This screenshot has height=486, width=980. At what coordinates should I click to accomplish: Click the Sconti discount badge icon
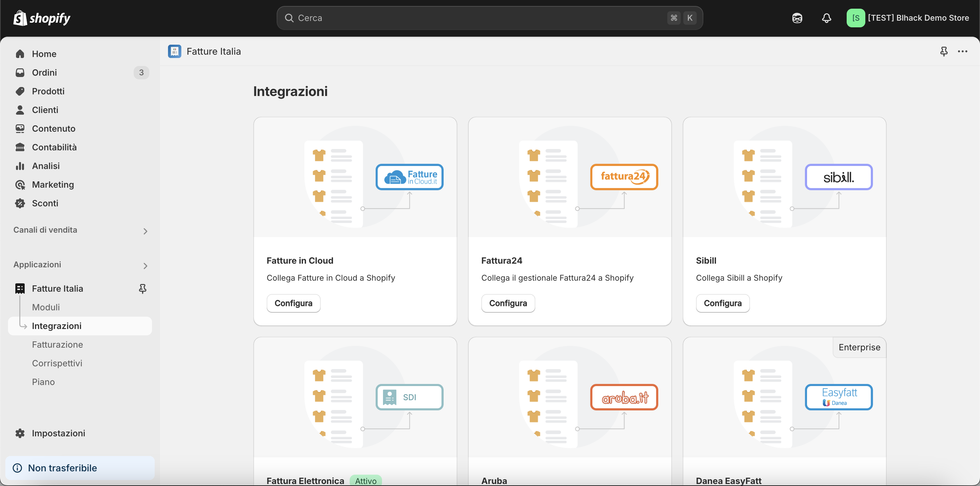20,203
